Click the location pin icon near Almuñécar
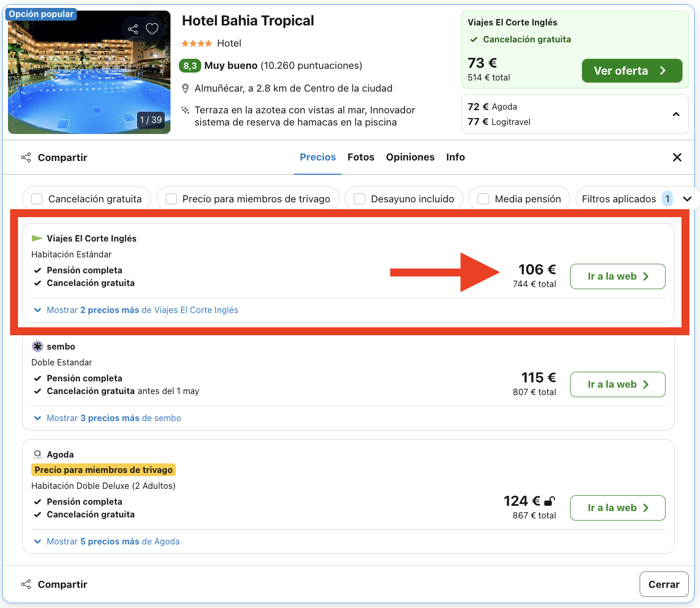The height and width of the screenshot is (608, 700). point(185,88)
